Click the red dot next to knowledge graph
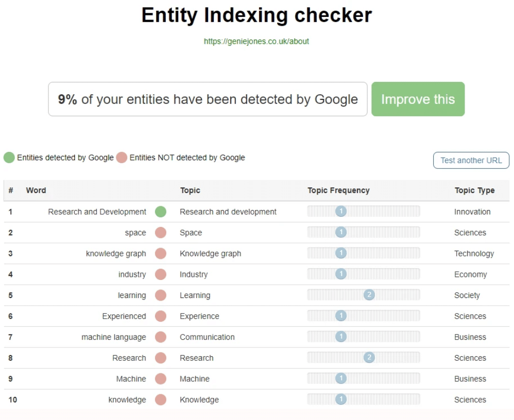The image size is (514, 420). coord(161,253)
